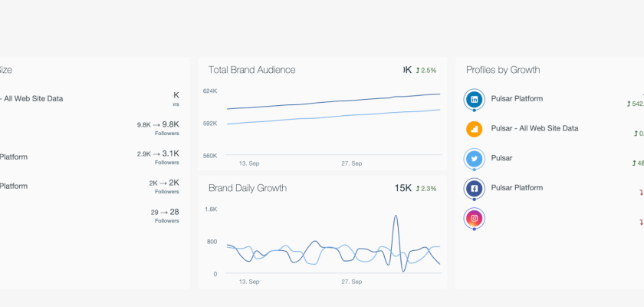Open Pulsar Platform next to LinkedIn icon

tap(517, 98)
